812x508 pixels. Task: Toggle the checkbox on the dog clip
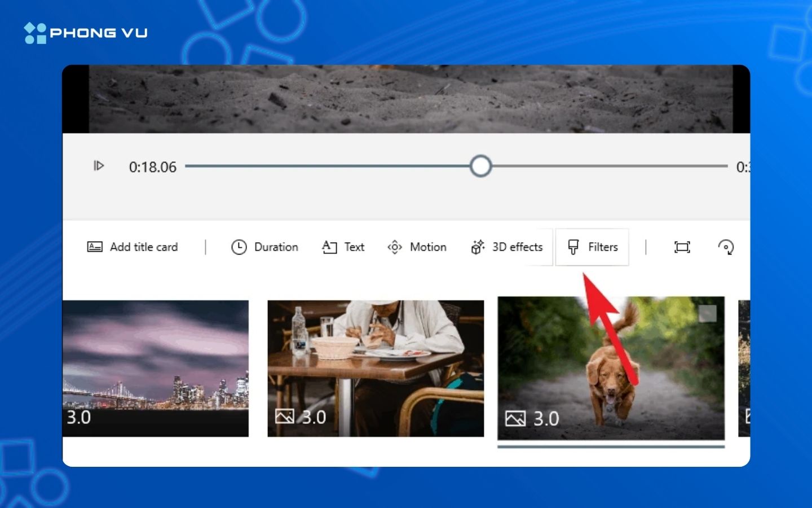coord(707,314)
